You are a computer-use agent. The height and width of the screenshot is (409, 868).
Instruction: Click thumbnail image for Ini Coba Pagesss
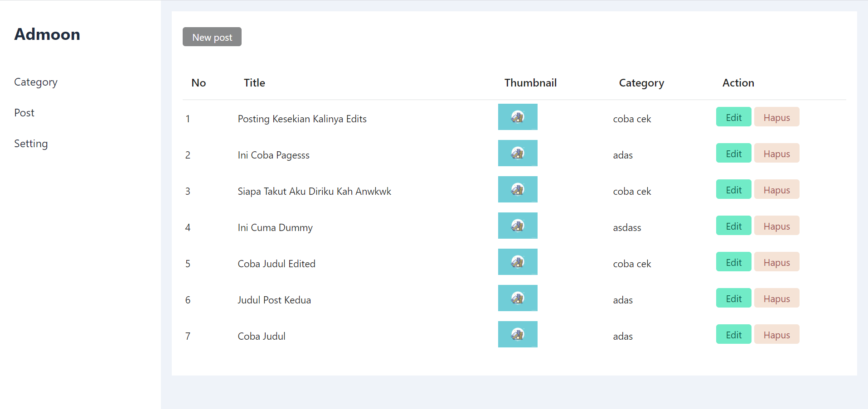(x=517, y=153)
